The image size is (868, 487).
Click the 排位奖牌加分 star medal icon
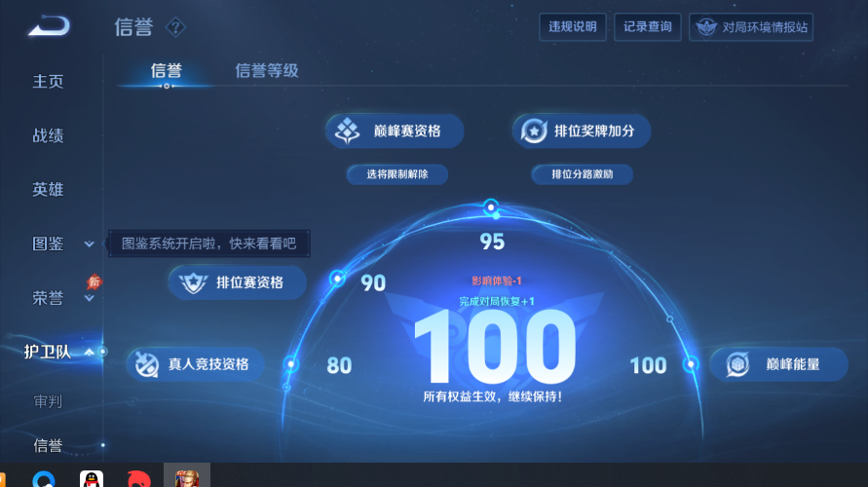(x=534, y=131)
